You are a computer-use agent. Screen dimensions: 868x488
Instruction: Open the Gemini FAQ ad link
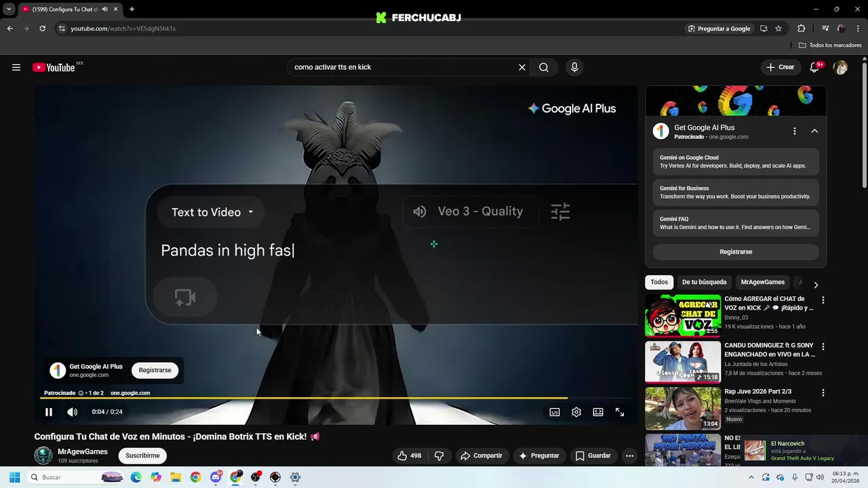click(736, 223)
